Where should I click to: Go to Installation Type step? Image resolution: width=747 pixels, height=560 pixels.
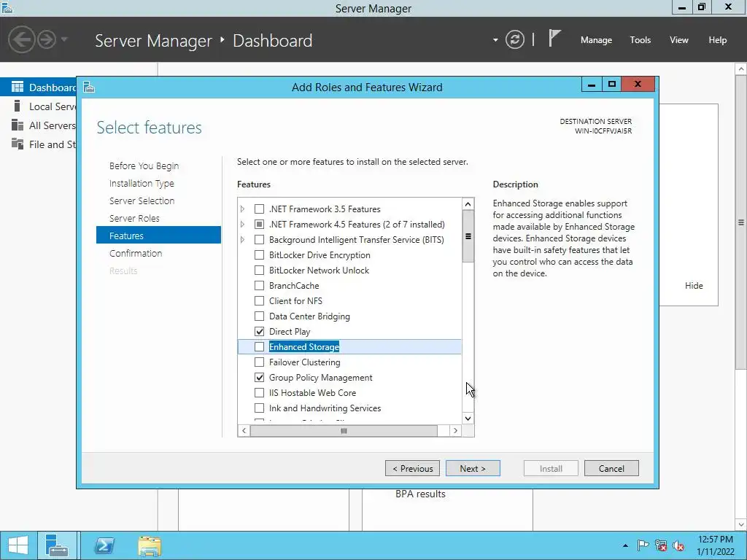[x=142, y=183]
